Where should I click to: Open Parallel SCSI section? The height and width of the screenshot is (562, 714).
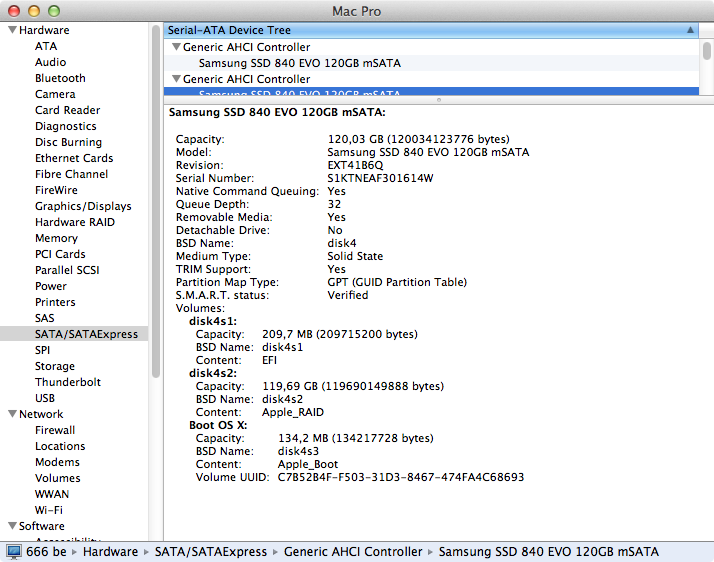click(x=67, y=270)
